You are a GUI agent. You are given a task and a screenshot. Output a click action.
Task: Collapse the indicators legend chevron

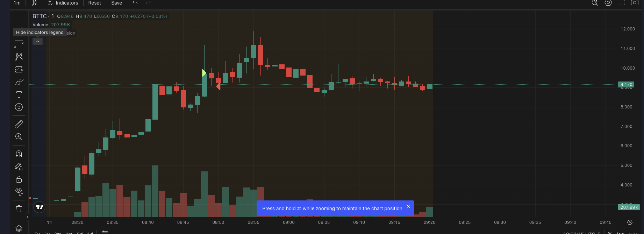[x=37, y=42]
